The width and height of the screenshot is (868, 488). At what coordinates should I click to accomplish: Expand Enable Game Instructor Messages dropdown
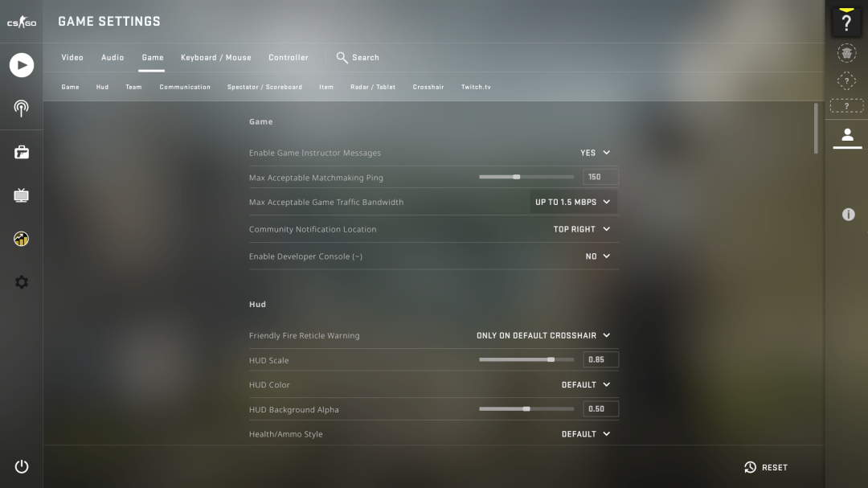595,153
